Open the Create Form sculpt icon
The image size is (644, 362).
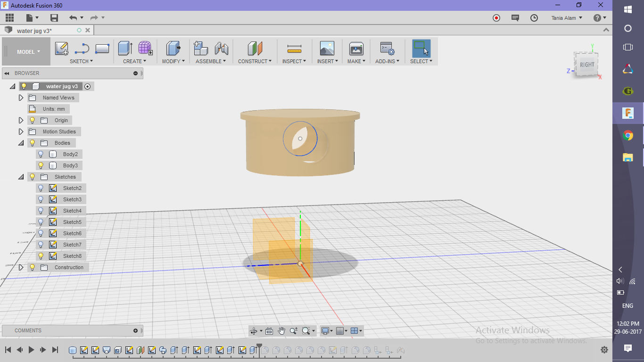pos(145,48)
